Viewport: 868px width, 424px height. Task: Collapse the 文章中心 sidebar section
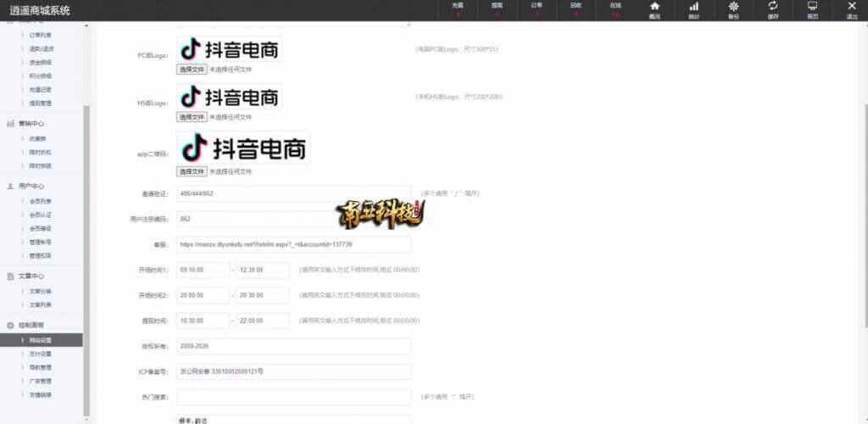(31, 276)
